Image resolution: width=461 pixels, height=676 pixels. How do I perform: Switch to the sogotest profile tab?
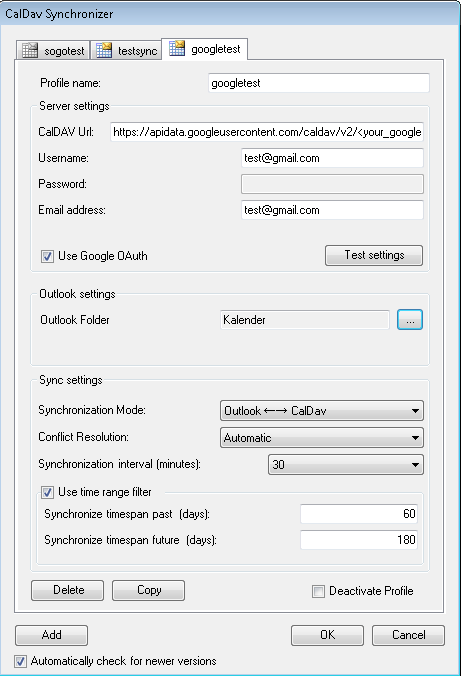tap(53, 50)
